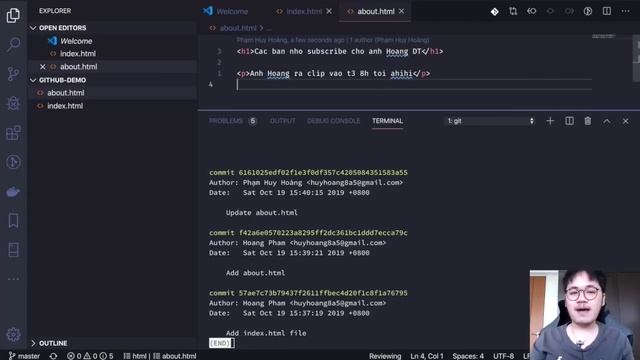Open the terminal selector dropdown '1: git'

(x=490, y=121)
